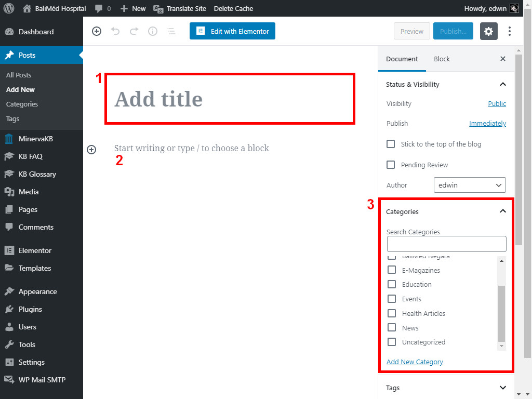Tick the Health Articles category checkbox
Screen dimensions: 532x399
pyautogui.click(x=392, y=313)
